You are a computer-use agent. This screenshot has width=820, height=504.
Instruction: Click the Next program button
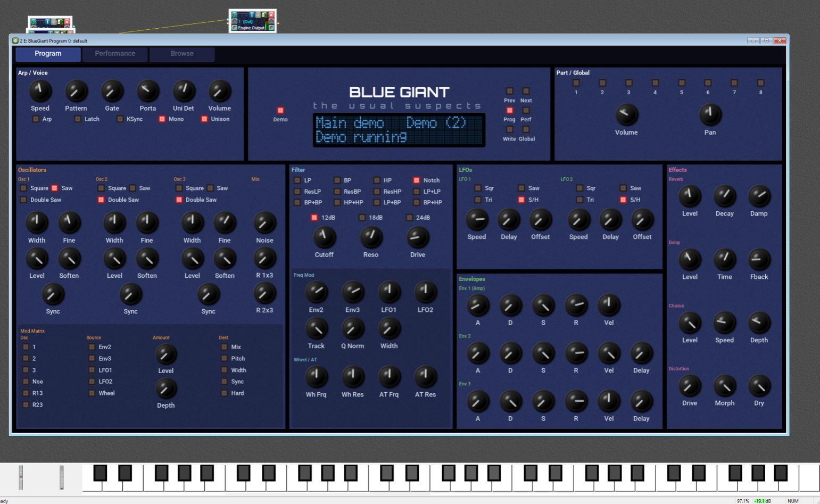(x=526, y=91)
